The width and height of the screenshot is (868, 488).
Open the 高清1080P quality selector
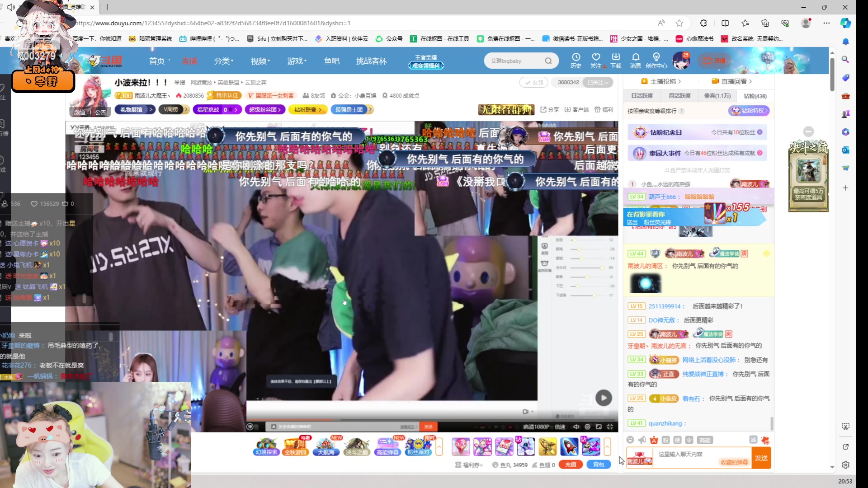pyautogui.click(x=536, y=427)
